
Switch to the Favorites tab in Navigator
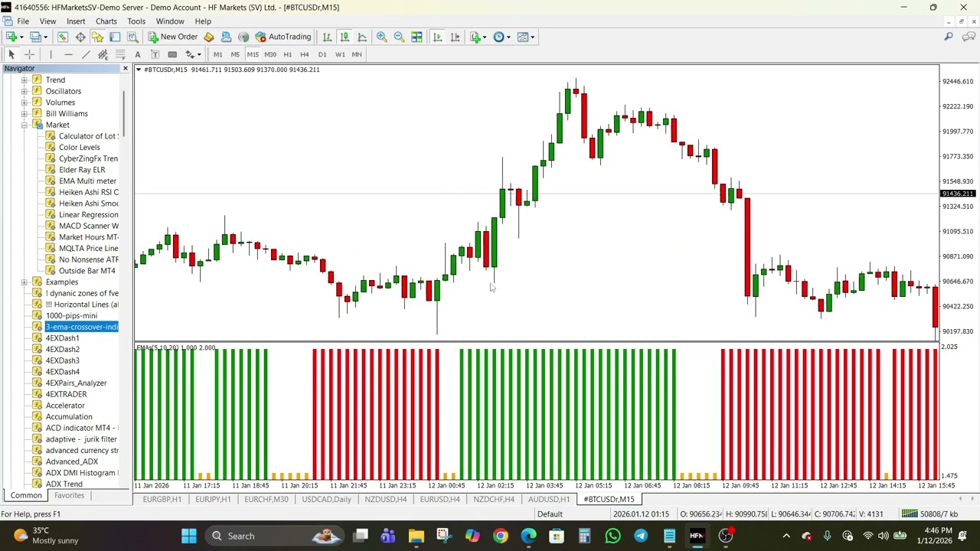(69, 495)
